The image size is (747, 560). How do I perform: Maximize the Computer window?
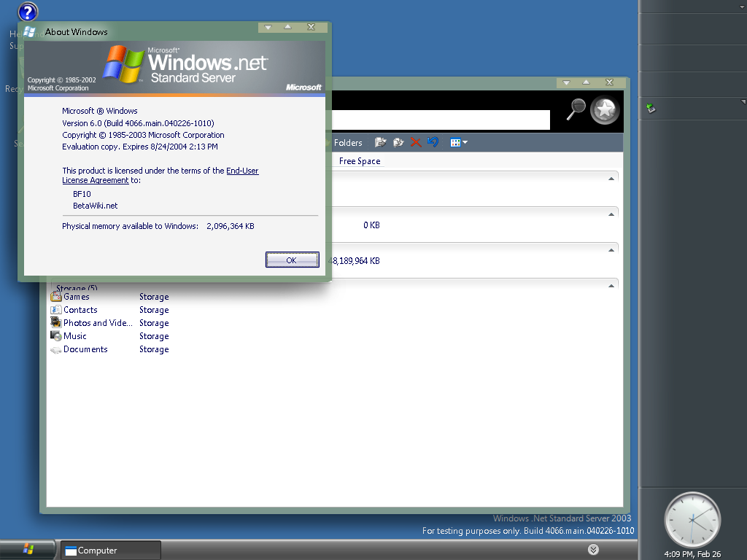tap(586, 82)
